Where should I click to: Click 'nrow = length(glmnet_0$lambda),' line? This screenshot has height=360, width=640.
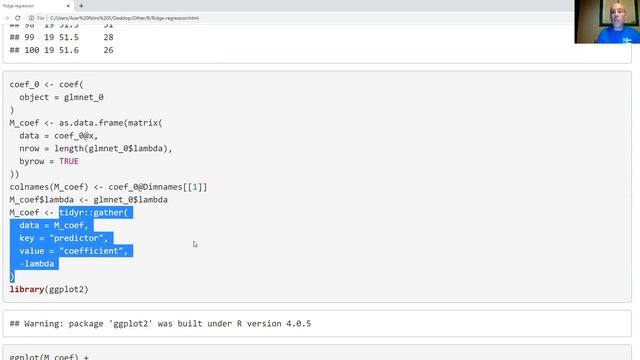[x=96, y=149]
